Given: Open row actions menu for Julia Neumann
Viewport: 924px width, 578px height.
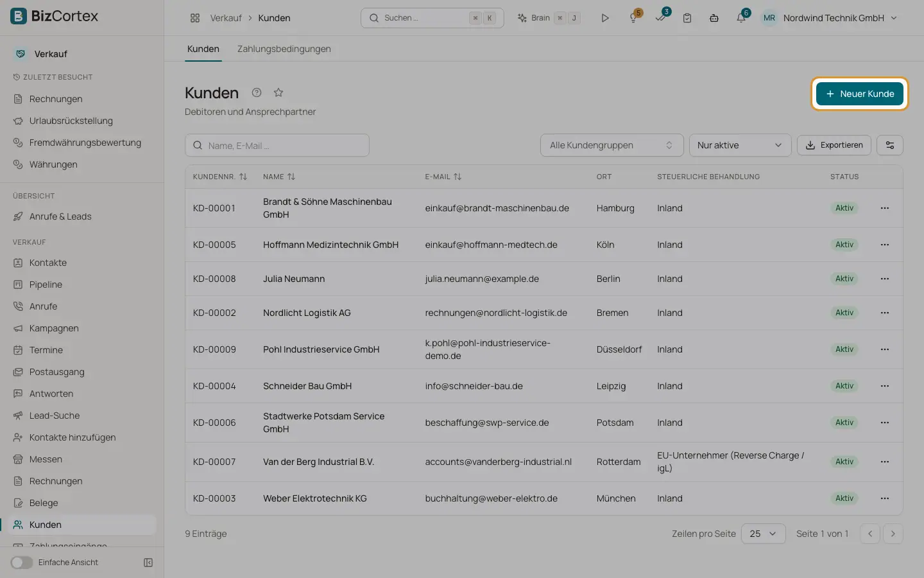Looking at the screenshot, I should [x=885, y=279].
